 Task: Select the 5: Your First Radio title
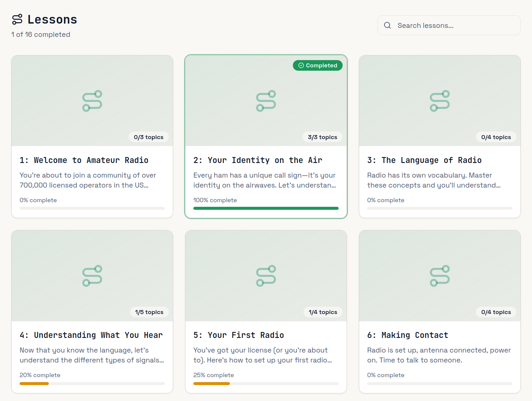tap(238, 335)
